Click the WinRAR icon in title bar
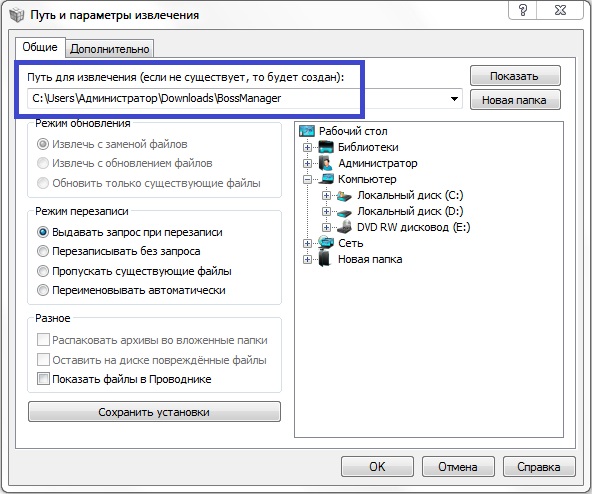Screen dimensions: 592x494 point(17,15)
